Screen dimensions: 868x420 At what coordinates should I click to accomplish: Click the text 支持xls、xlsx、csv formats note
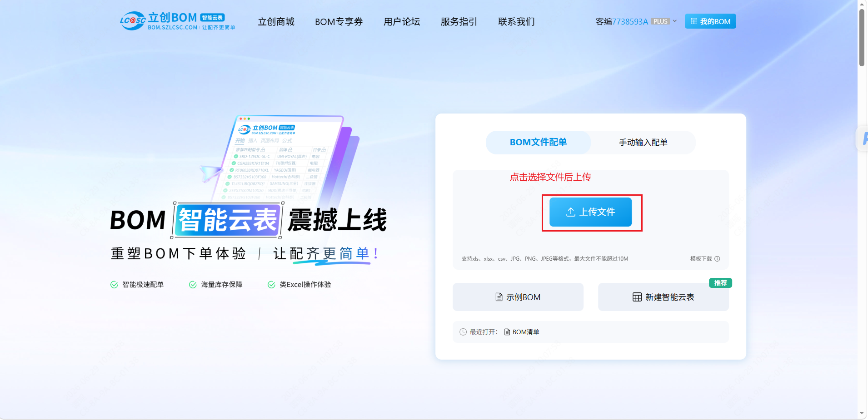click(x=545, y=259)
